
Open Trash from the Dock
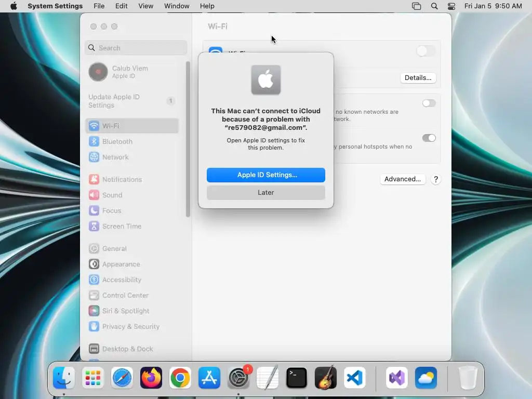click(468, 378)
